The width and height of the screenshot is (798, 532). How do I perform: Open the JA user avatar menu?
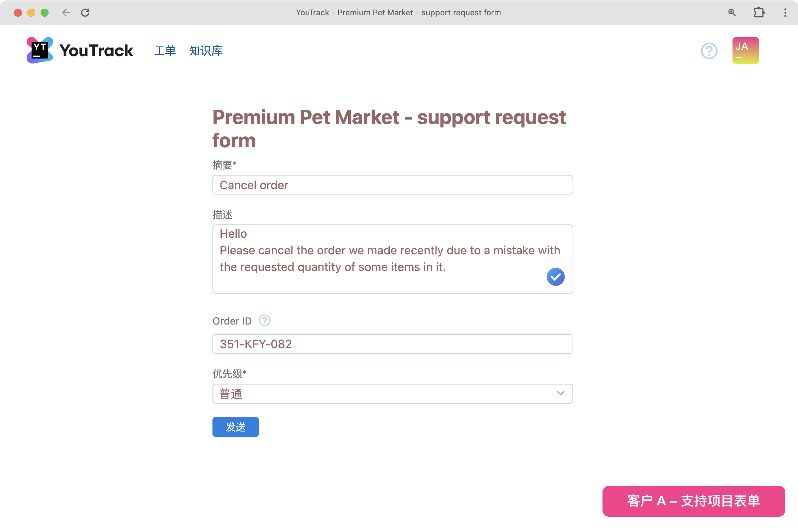[745, 51]
